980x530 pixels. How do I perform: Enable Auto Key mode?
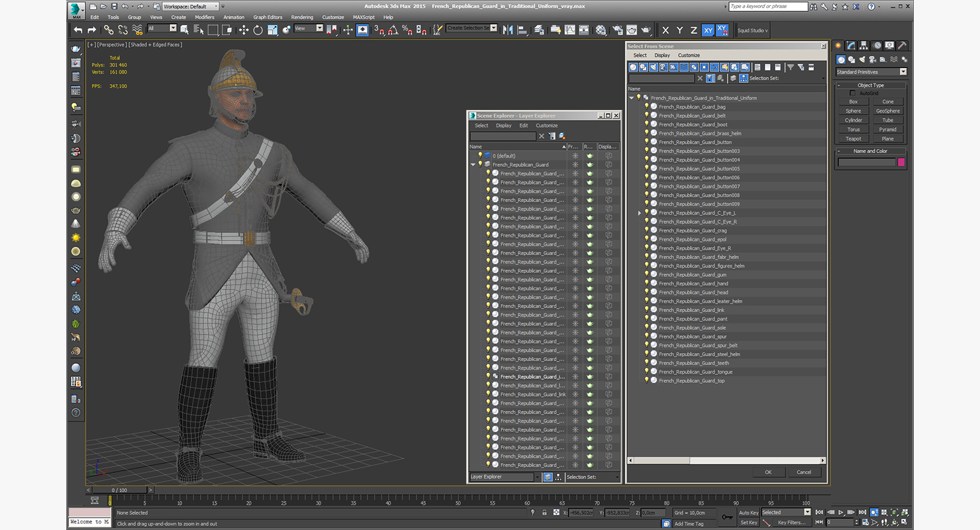pyautogui.click(x=748, y=513)
